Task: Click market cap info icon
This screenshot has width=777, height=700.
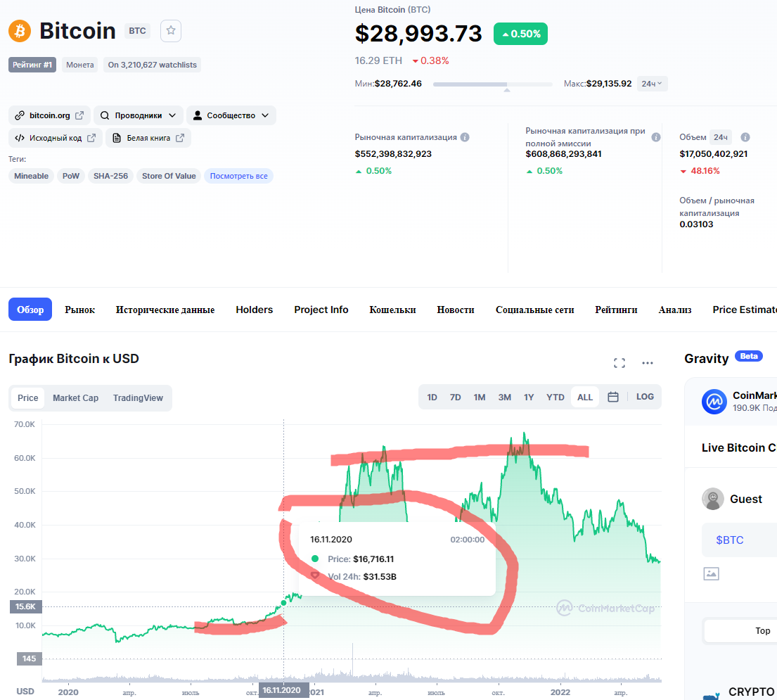Action: (x=465, y=137)
